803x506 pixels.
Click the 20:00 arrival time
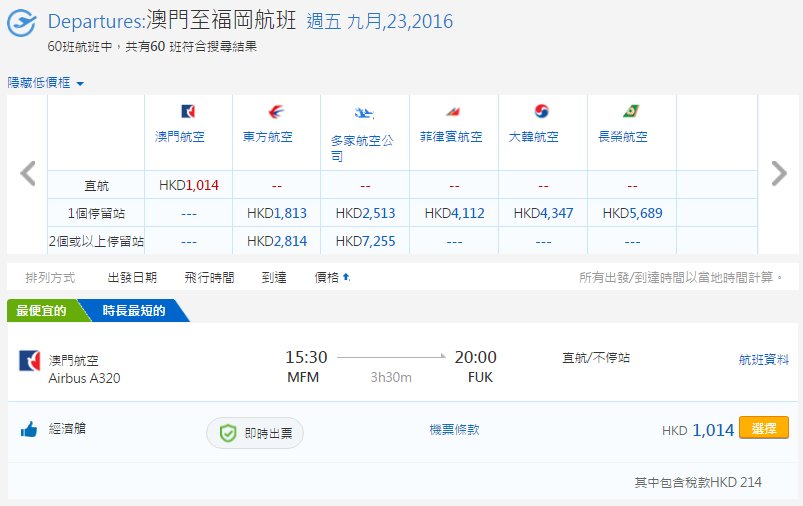coord(476,357)
